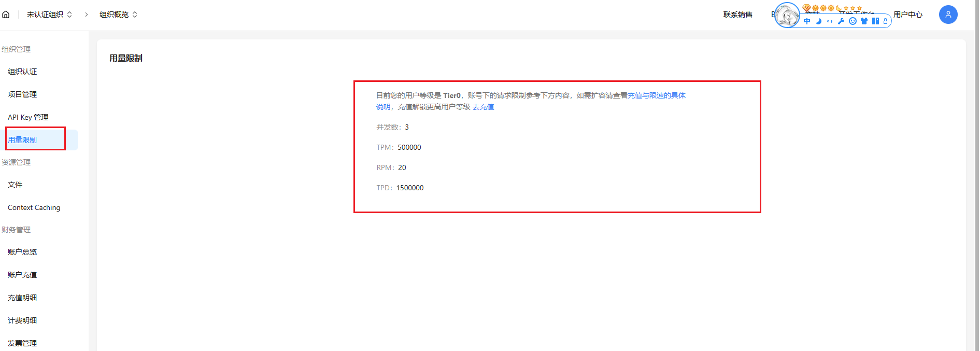The height and width of the screenshot is (351, 980).
Task: Open 充值与限速的具体说明 link
Action: (x=656, y=95)
